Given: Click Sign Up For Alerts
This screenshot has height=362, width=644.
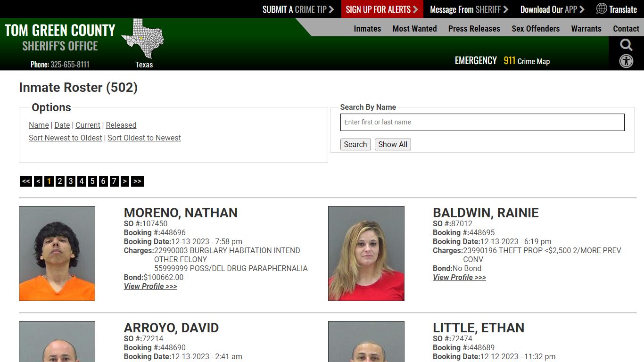Looking at the screenshot, I should (x=382, y=9).
